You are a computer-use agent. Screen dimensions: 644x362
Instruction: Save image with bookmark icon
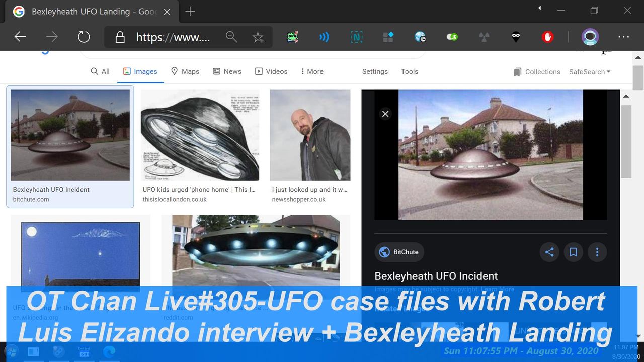point(573,252)
